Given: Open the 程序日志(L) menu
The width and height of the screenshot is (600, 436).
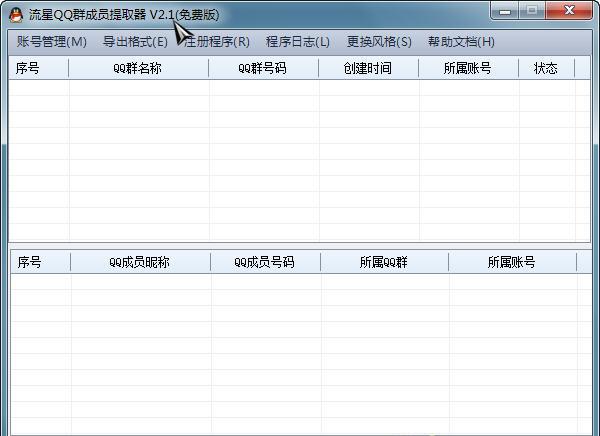Looking at the screenshot, I should pos(298,42).
